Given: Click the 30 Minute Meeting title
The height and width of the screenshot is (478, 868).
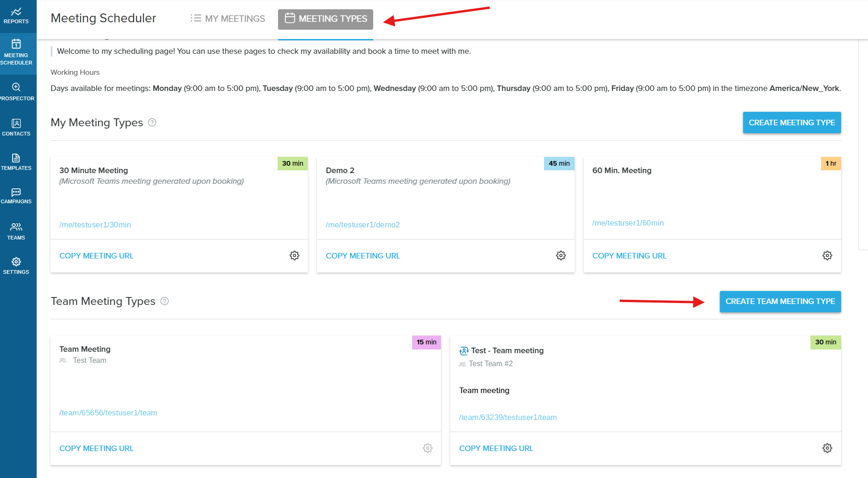Looking at the screenshot, I should [x=94, y=170].
